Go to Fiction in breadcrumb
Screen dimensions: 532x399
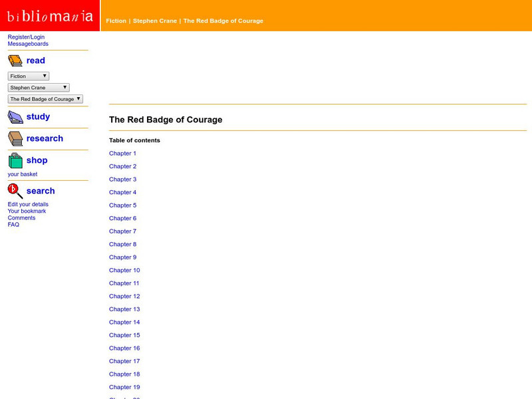[116, 21]
